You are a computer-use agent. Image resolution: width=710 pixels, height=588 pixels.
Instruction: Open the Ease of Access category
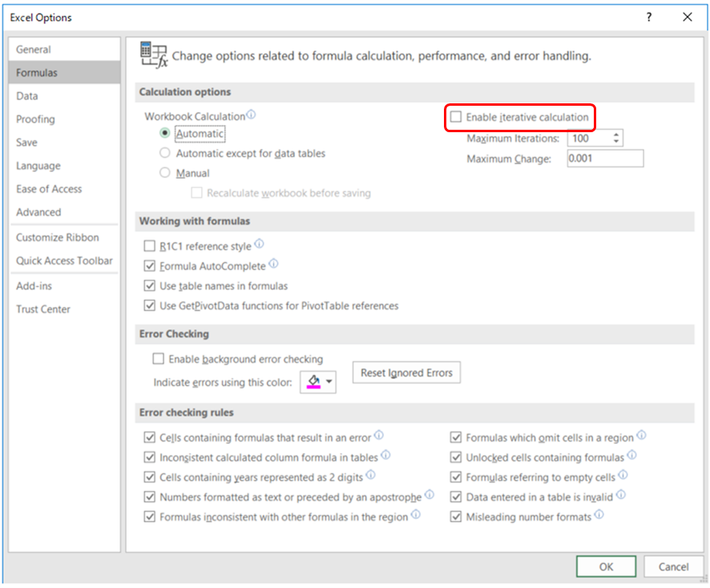pyautogui.click(x=64, y=189)
